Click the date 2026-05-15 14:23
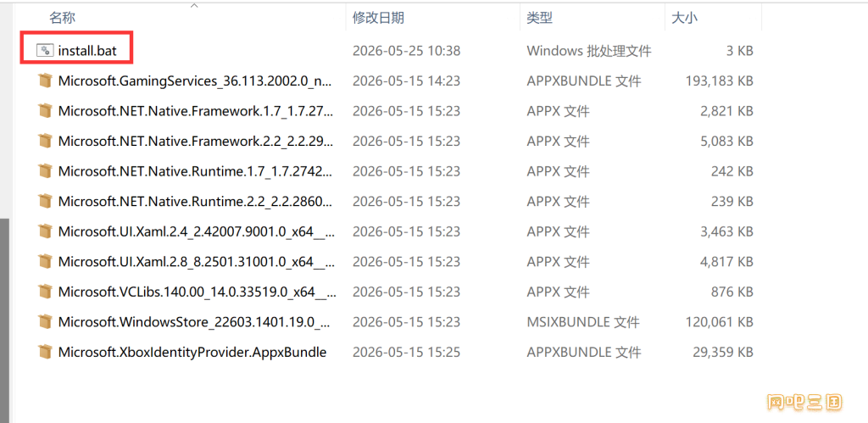 click(x=406, y=81)
